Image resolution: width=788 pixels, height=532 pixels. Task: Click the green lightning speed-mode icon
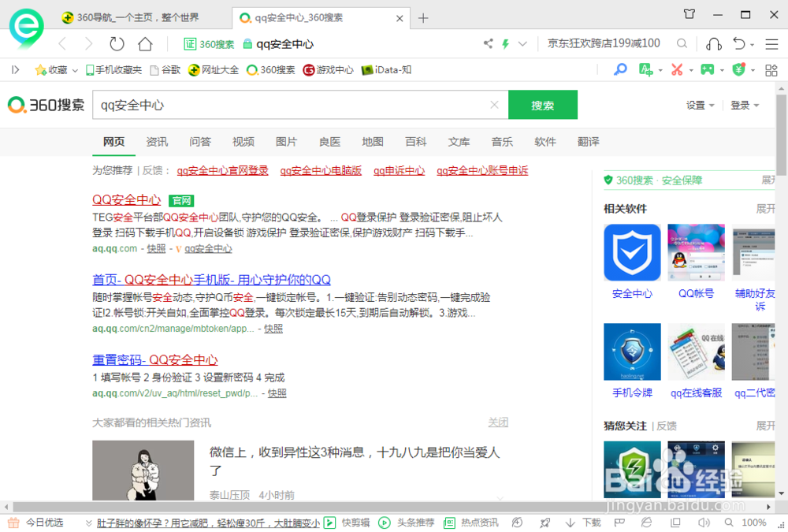[506, 44]
